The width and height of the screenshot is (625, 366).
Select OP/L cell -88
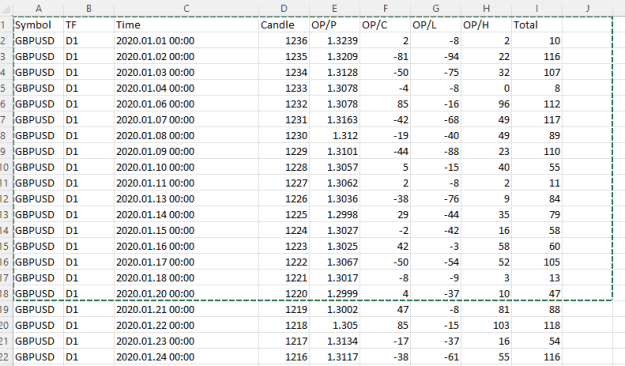(436, 152)
